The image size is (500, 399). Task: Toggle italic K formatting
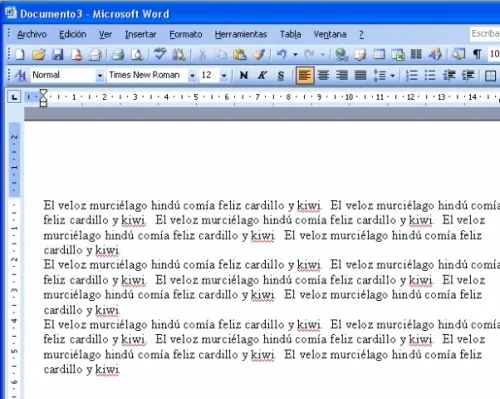pyautogui.click(x=262, y=75)
